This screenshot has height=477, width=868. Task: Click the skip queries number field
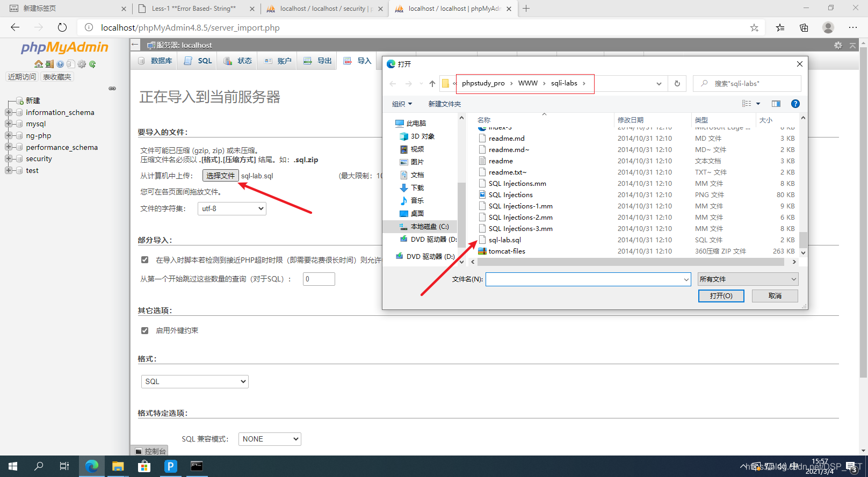[319, 279]
